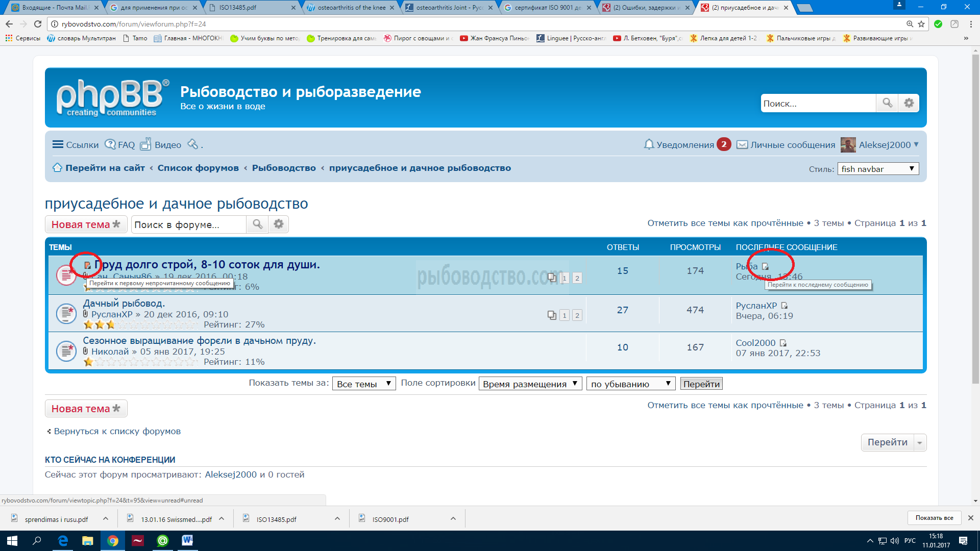Expand the fish navbar style dropdown
This screenshot has height=551, width=980.
(x=878, y=169)
